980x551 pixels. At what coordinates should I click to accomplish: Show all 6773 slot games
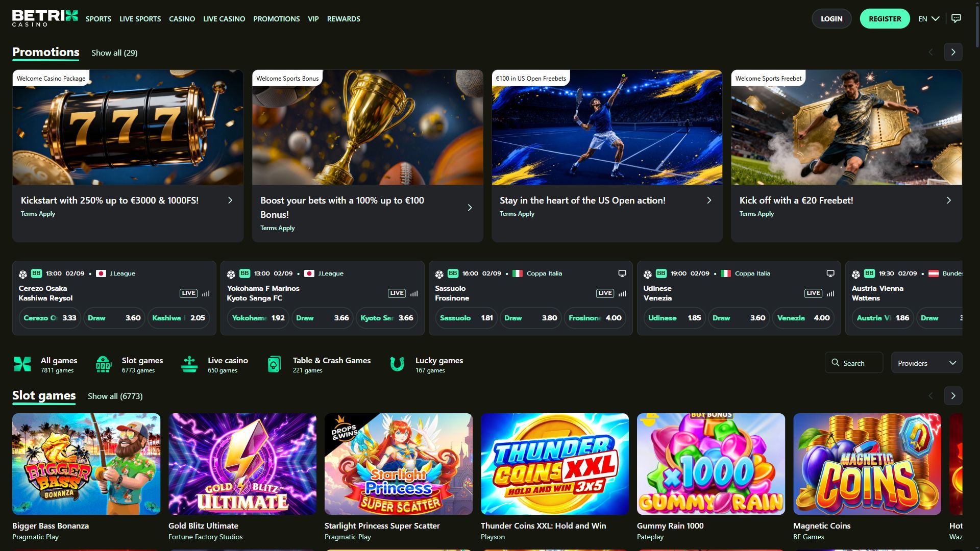click(x=115, y=396)
